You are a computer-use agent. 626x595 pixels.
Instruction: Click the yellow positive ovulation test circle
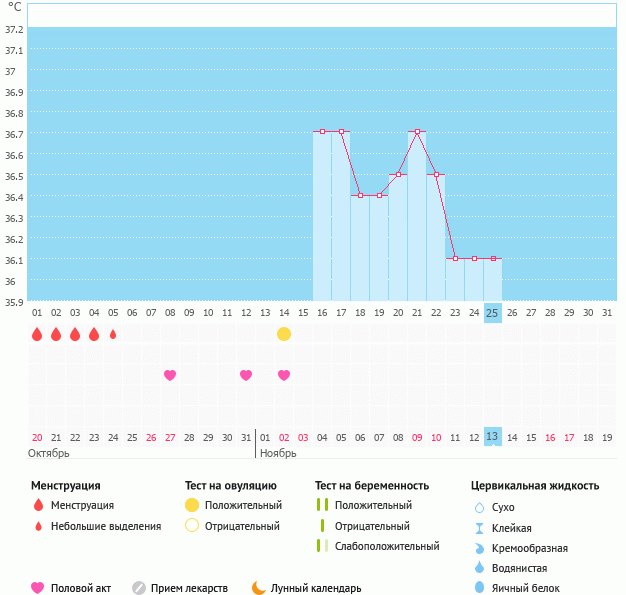(x=284, y=334)
